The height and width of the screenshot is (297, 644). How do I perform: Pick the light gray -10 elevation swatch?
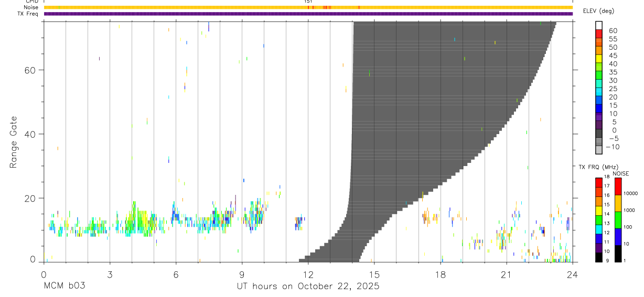coord(599,150)
